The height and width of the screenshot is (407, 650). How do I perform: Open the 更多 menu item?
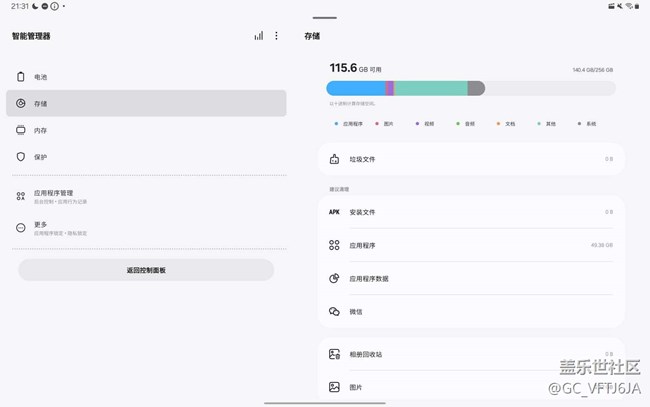click(x=40, y=228)
